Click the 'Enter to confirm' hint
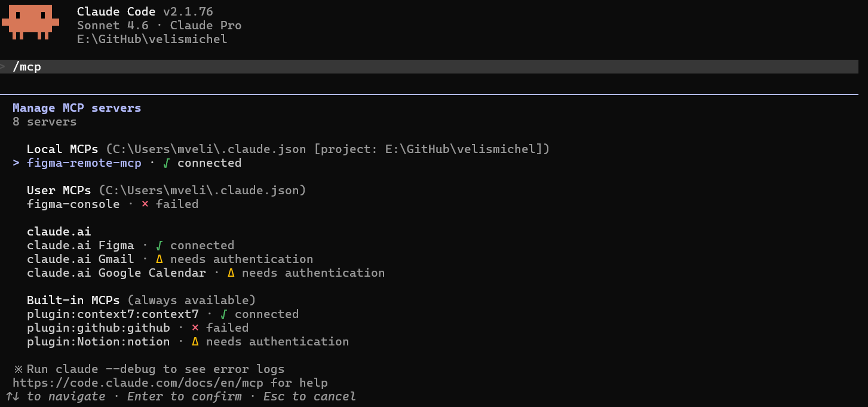Screen dimensions: 868x407 click(185, 397)
